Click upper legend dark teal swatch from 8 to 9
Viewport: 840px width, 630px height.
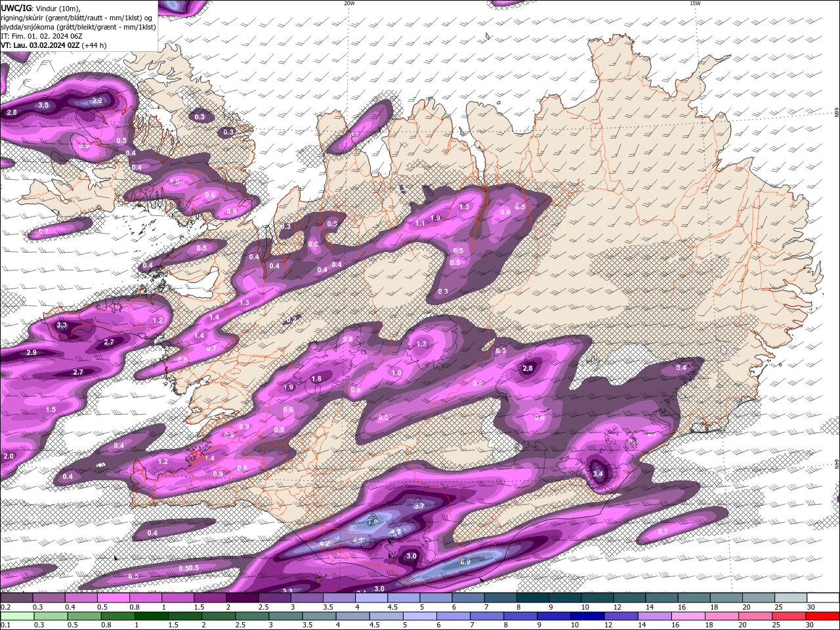[x=533, y=597]
